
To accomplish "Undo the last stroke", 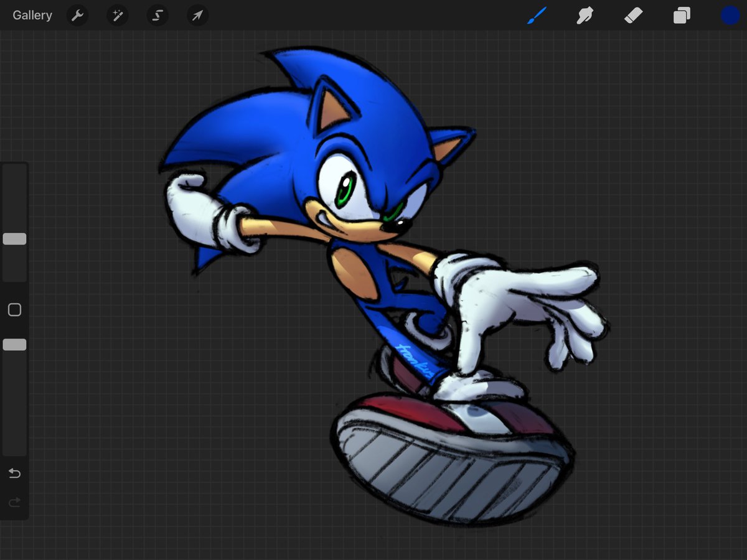I will coord(14,474).
